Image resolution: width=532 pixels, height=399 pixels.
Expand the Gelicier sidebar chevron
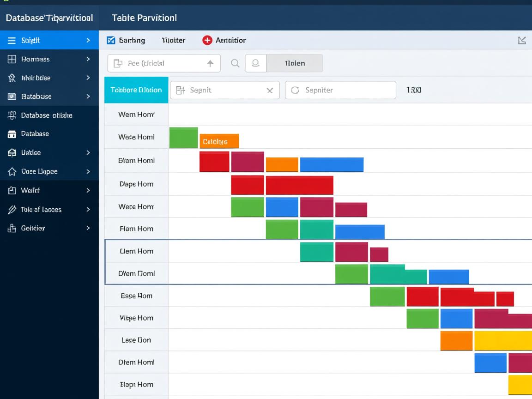pyautogui.click(x=88, y=228)
